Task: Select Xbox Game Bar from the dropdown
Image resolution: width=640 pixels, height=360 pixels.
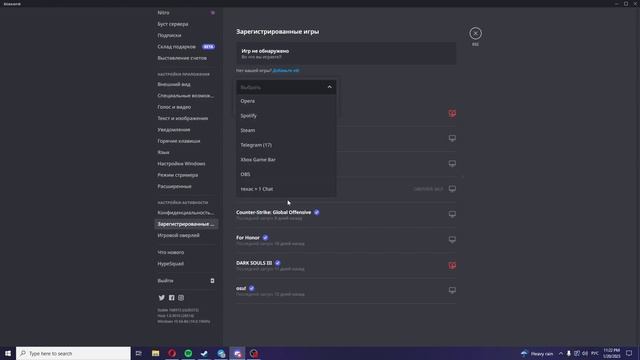Action: [286, 160]
